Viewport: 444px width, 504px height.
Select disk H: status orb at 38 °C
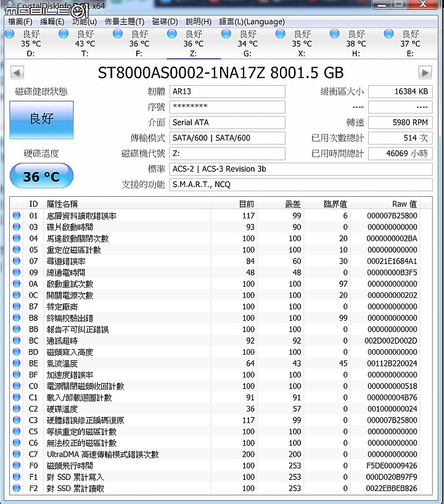point(335,33)
